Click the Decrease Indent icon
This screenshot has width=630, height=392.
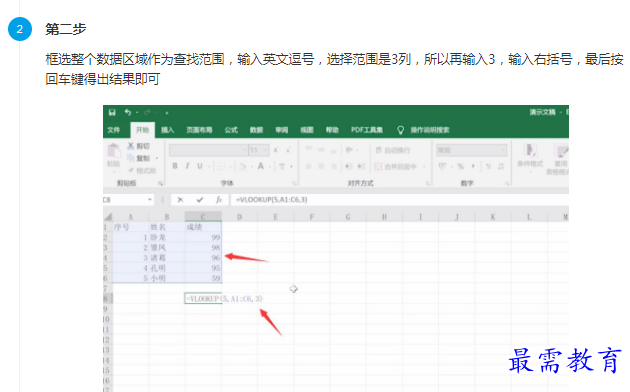[x=349, y=166]
